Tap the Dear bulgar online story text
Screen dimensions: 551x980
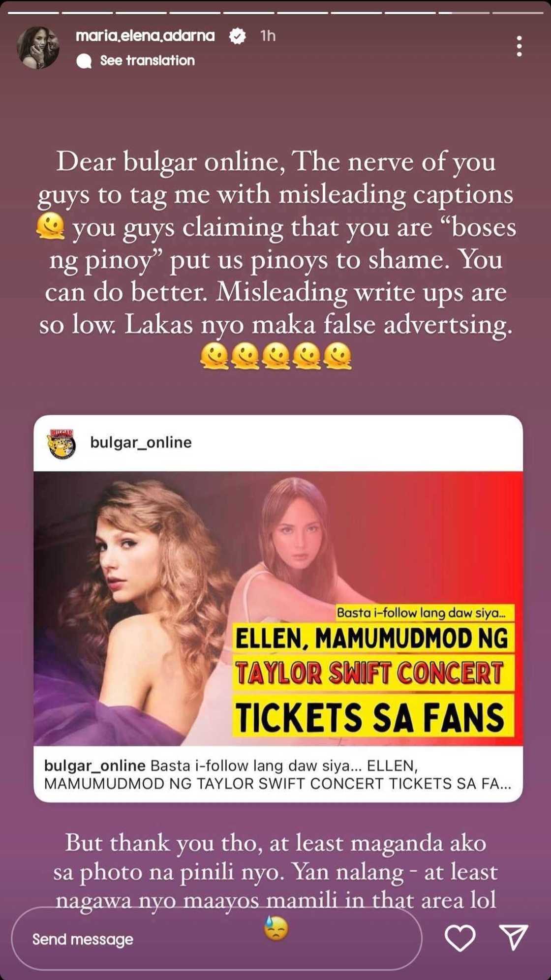point(276,243)
